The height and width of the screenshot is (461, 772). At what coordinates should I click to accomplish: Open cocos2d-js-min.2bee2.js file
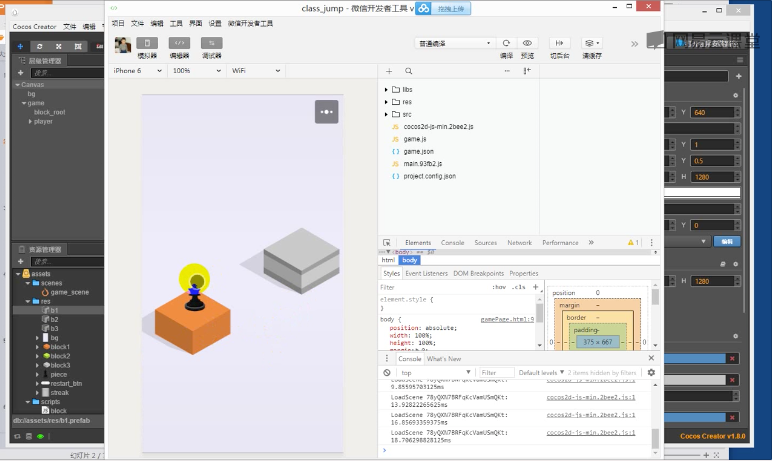click(438, 127)
